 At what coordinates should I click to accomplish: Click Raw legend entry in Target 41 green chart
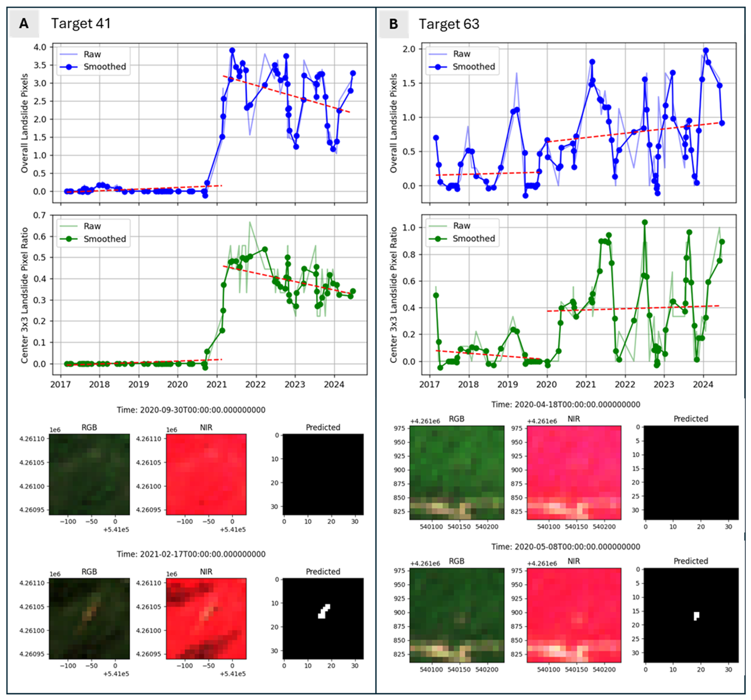(92, 226)
